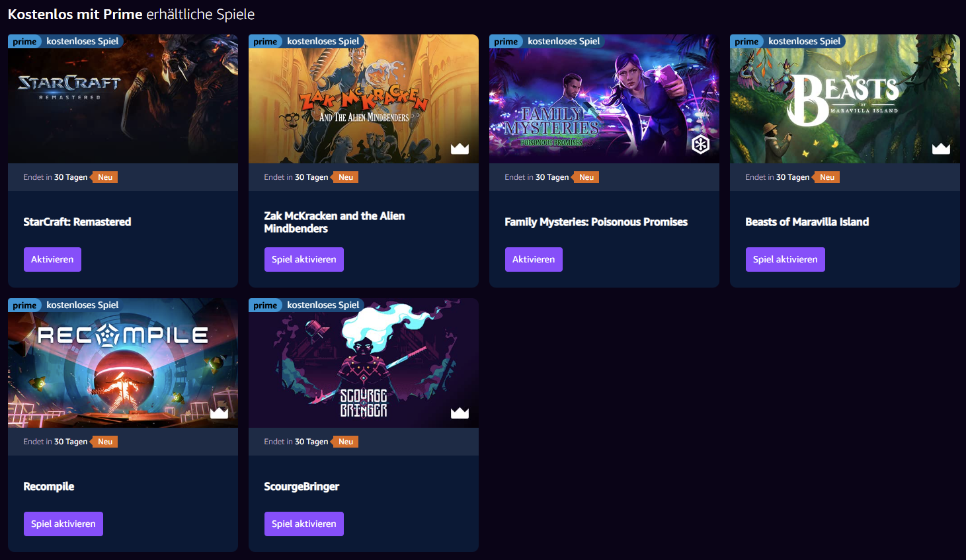The width and height of the screenshot is (966, 560).
Task: Open the Beasts of Maravilla Island title link
Action: (807, 222)
